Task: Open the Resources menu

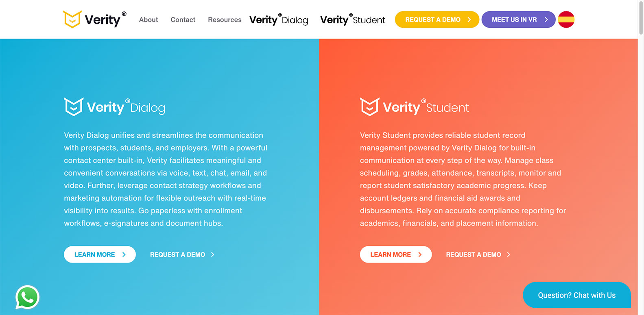Action: click(225, 20)
